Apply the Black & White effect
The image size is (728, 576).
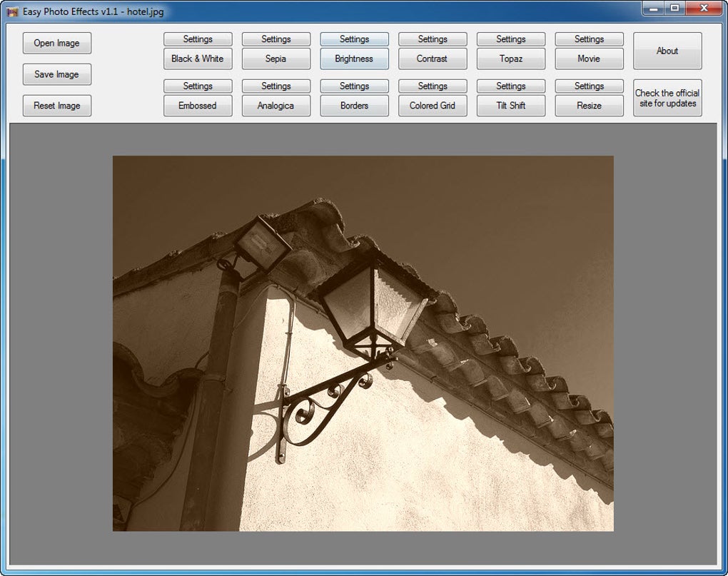click(198, 59)
